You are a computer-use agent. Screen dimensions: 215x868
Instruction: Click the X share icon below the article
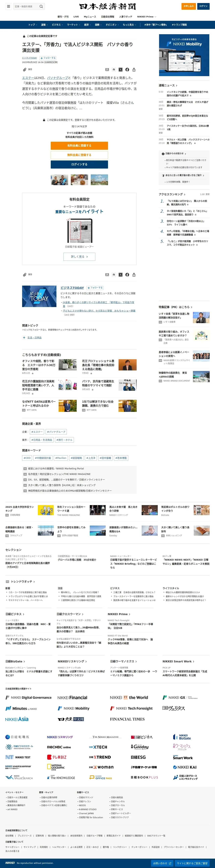(x=120, y=275)
